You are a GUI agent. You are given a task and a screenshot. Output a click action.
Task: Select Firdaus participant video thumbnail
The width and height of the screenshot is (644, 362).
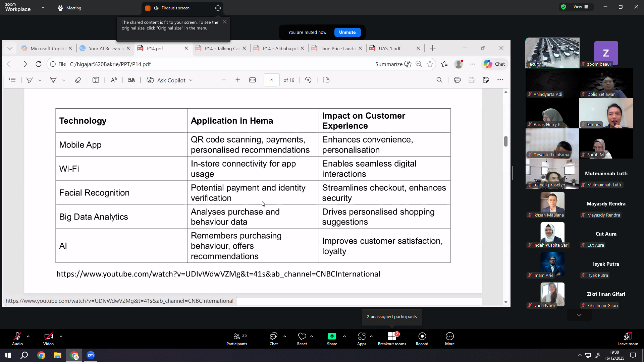606,113
